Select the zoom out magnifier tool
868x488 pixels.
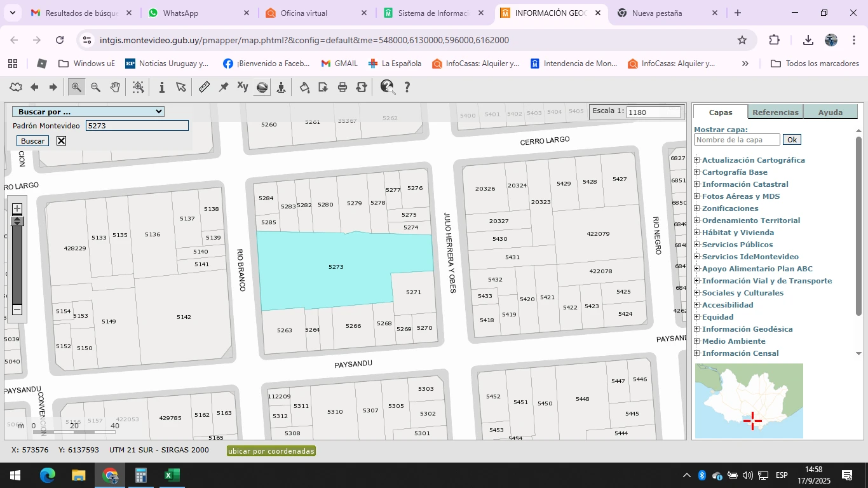pyautogui.click(x=95, y=87)
